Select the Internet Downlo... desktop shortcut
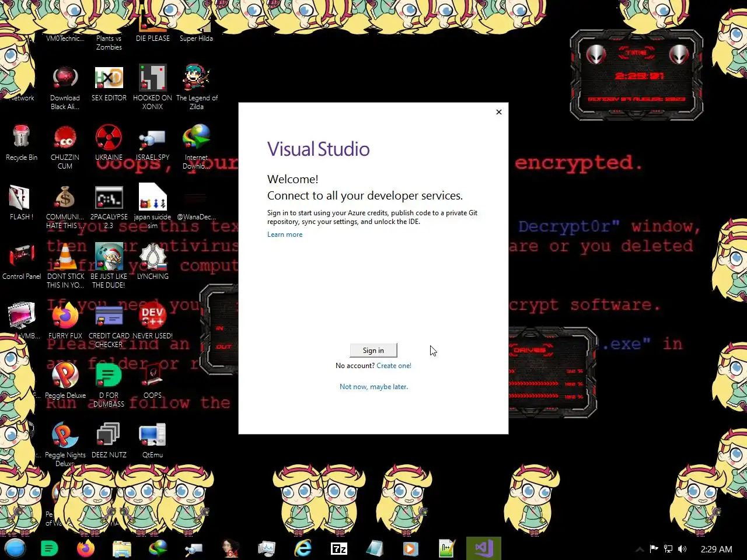This screenshot has height=560, width=747. 197,147
